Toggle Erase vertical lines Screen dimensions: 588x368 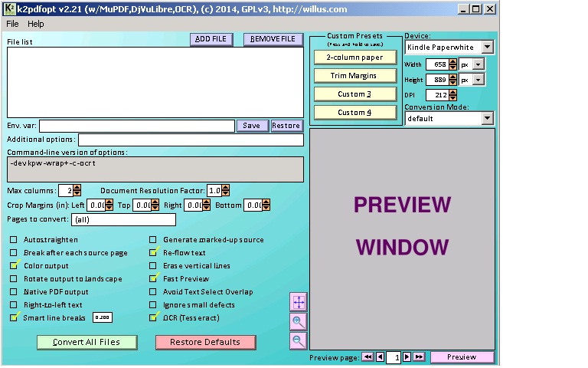point(152,265)
